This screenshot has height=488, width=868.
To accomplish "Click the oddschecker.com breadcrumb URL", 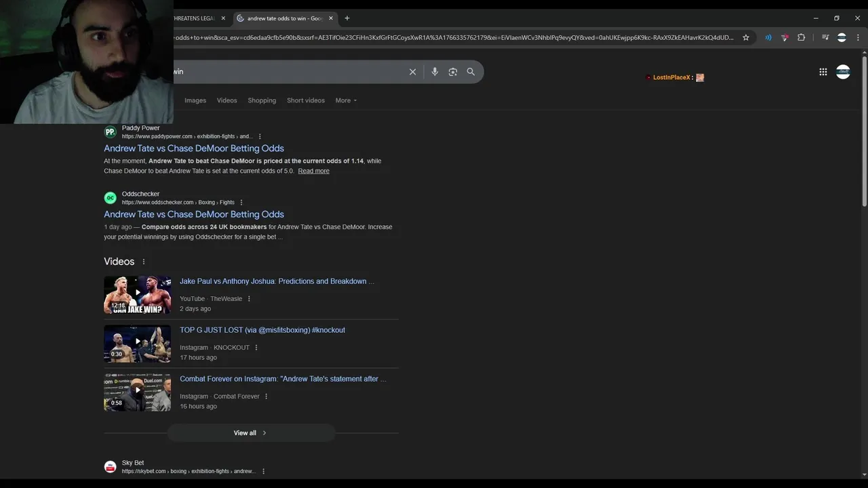I will [178, 203].
